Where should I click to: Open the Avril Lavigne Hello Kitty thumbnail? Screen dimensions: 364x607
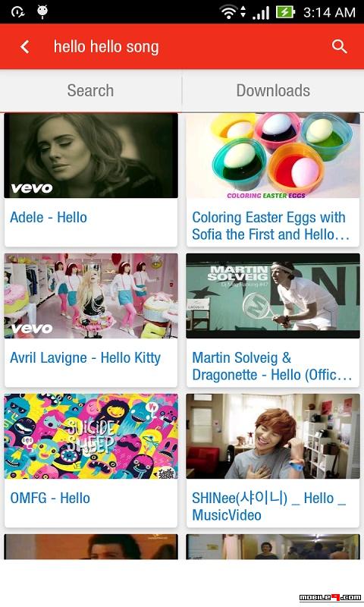click(91, 296)
